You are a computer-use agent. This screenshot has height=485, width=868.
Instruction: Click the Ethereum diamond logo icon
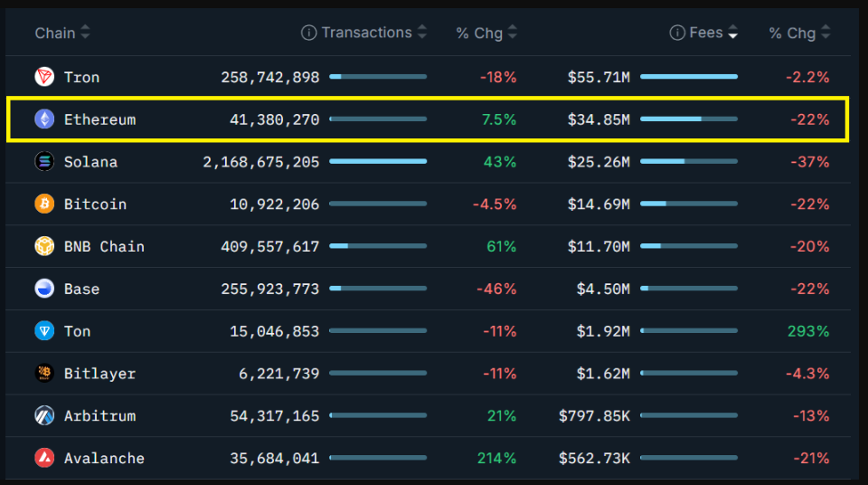tap(44, 119)
